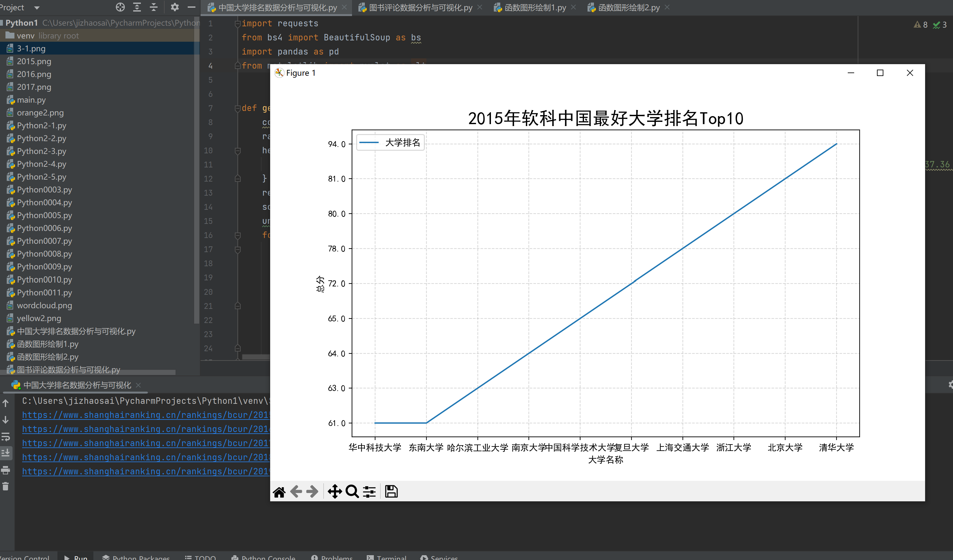This screenshot has height=560, width=953.
Task: Click the Back to previous view arrow
Action: coord(296,492)
